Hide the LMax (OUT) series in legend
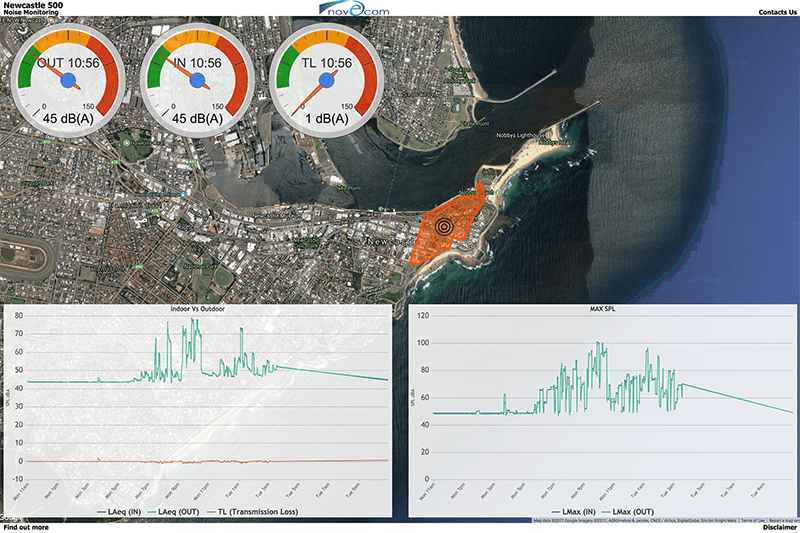 click(632, 512)
